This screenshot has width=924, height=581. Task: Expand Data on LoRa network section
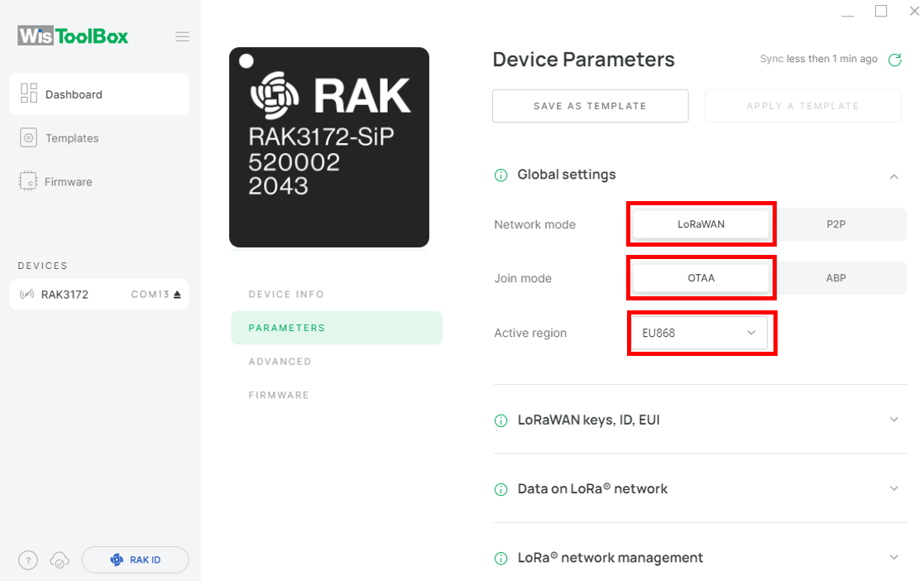coord(894,488)
